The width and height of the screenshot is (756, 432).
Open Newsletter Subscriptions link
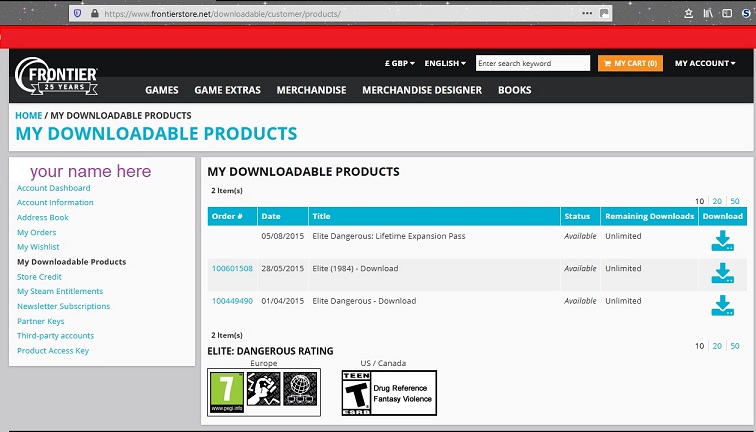[63, 306]
